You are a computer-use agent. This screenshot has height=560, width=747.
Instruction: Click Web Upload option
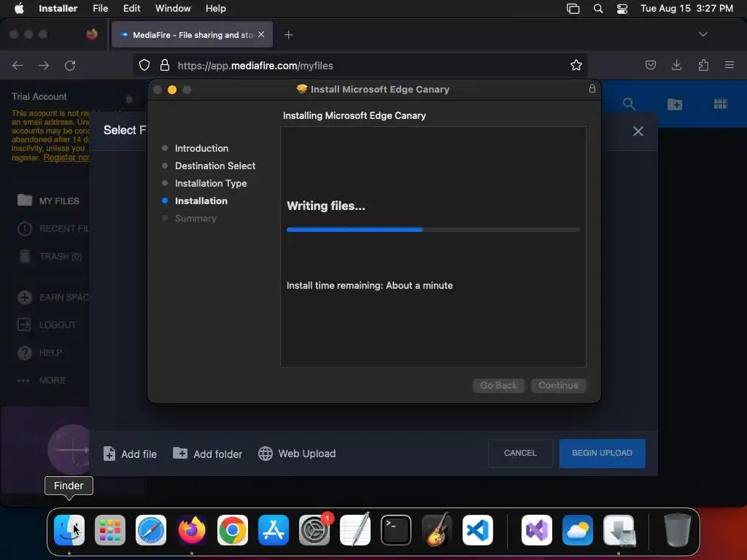tap(297, 454)
